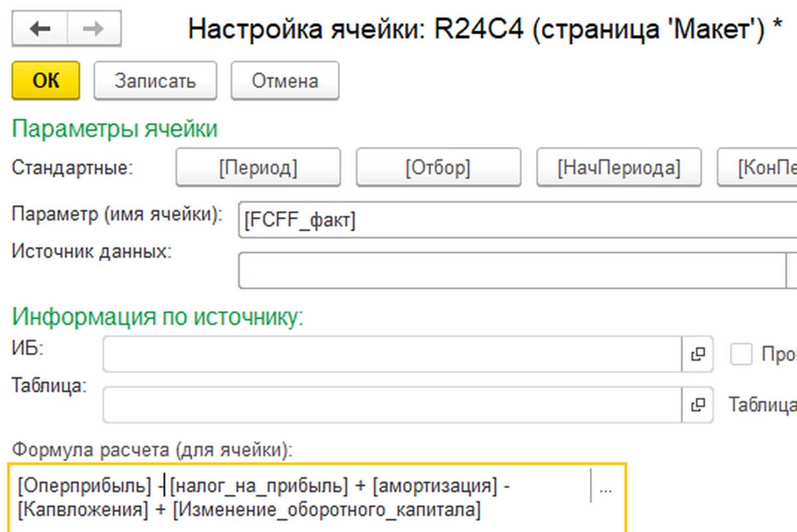The image size is (797, 532).
Task: Insert the [НачПериода] standard parameter
Action: 619,167
